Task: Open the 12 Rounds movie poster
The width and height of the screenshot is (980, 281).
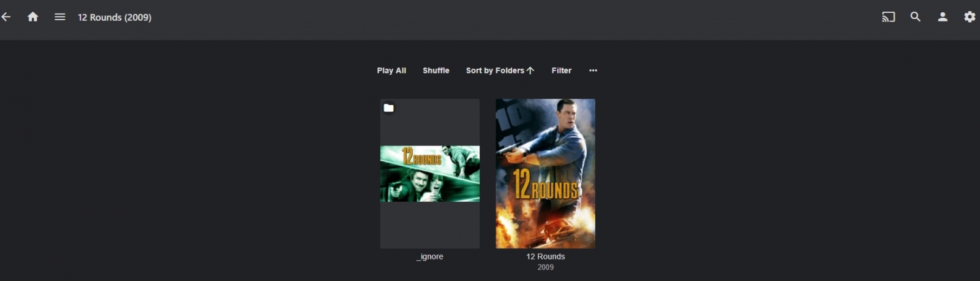Action: click(x=545, y=174)
